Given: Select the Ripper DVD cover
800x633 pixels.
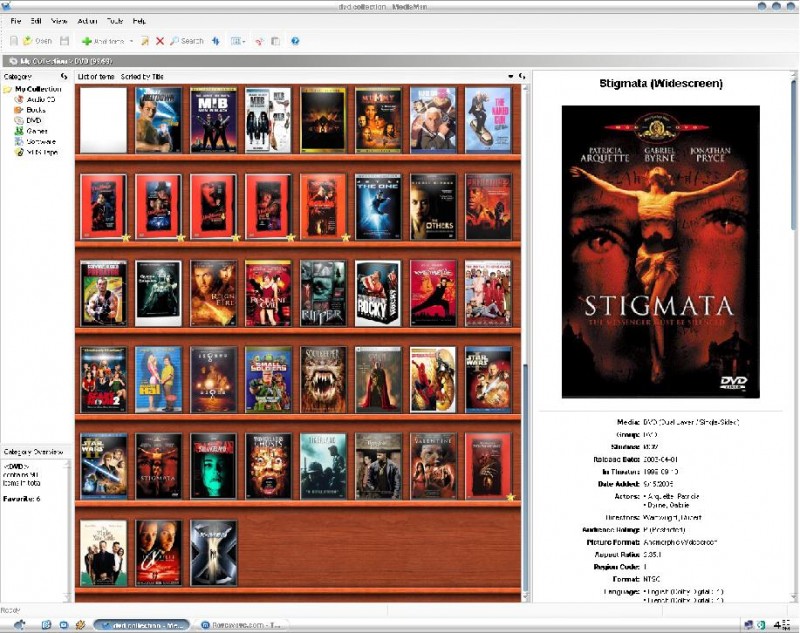Looking at the screenshot, I should 323,293.
